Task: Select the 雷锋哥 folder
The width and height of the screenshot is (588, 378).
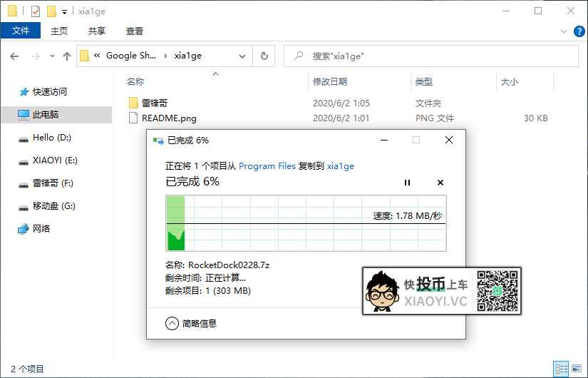Action: tap(155, 103)
